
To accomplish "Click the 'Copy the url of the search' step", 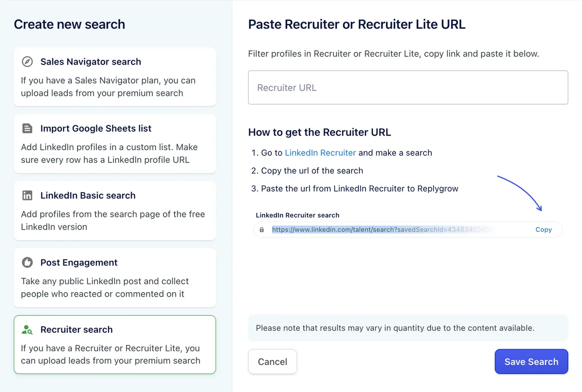I will tap(312, 171).
